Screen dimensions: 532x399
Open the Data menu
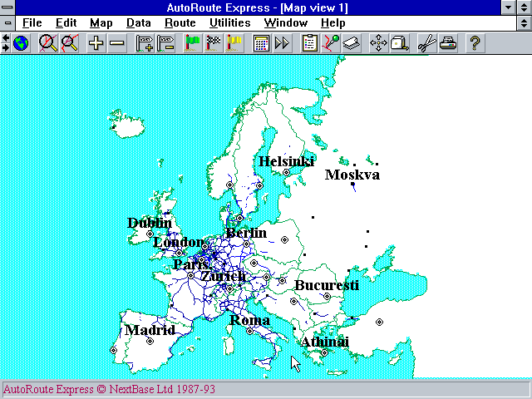pyautogui.click(x=139, y=22)
